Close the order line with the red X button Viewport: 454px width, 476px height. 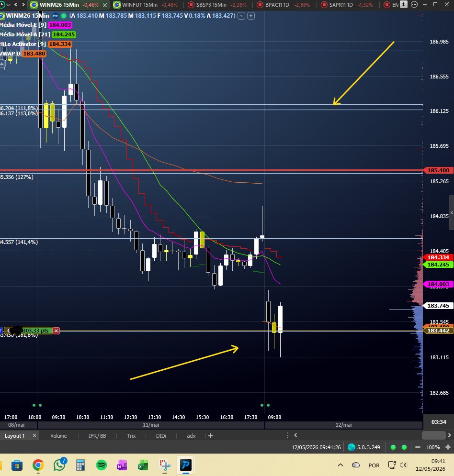coord(56,331)
